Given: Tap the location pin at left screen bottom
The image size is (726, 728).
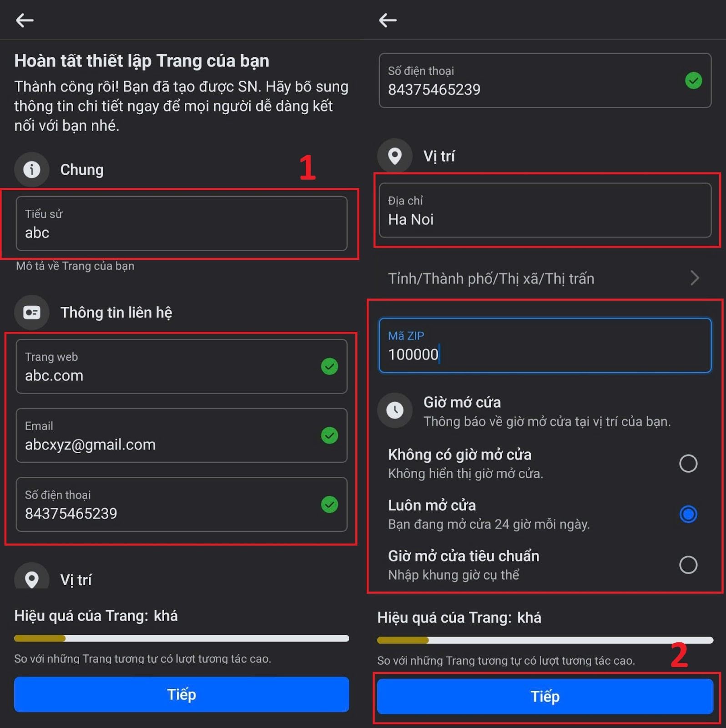Looking at the screenshot, I should tap(31, 577).
